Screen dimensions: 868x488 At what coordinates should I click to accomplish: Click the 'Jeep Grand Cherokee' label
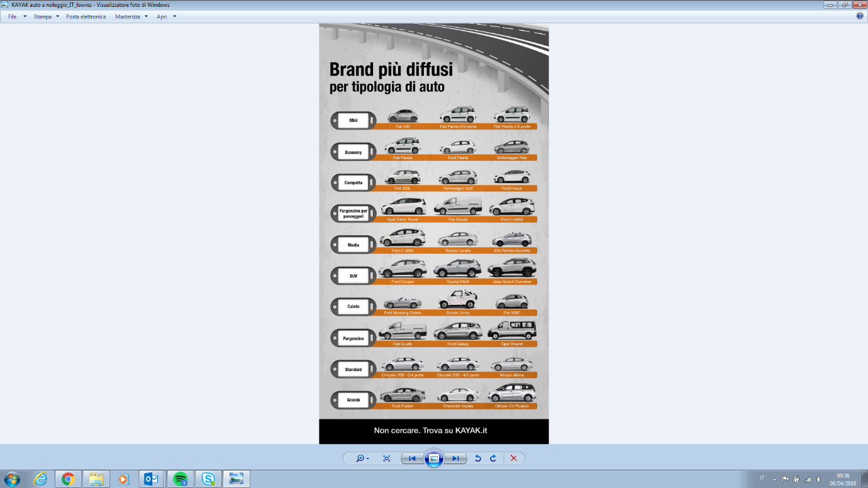tap(512, 282)
